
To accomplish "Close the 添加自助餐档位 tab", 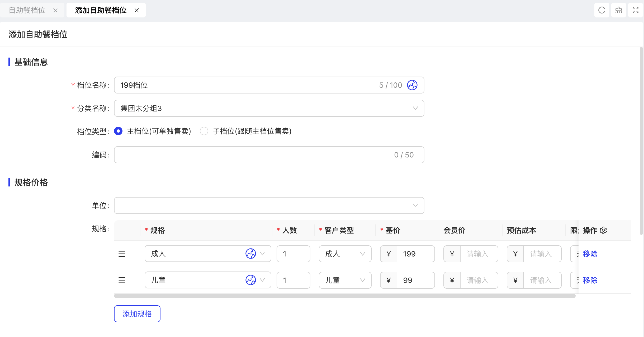I will point(137,10).
